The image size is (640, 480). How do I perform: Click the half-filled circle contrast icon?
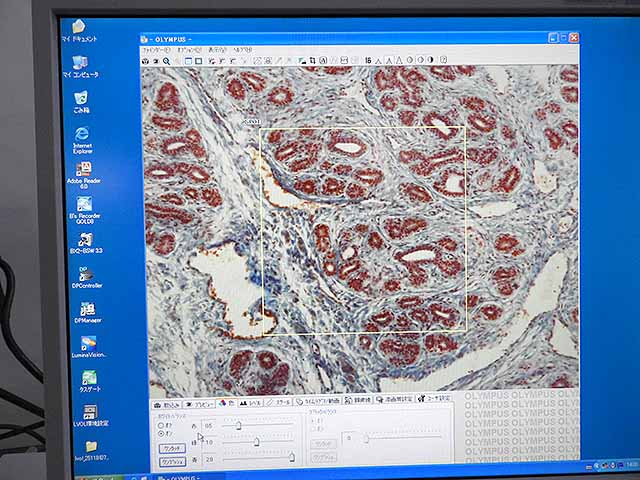click(431, 60)
